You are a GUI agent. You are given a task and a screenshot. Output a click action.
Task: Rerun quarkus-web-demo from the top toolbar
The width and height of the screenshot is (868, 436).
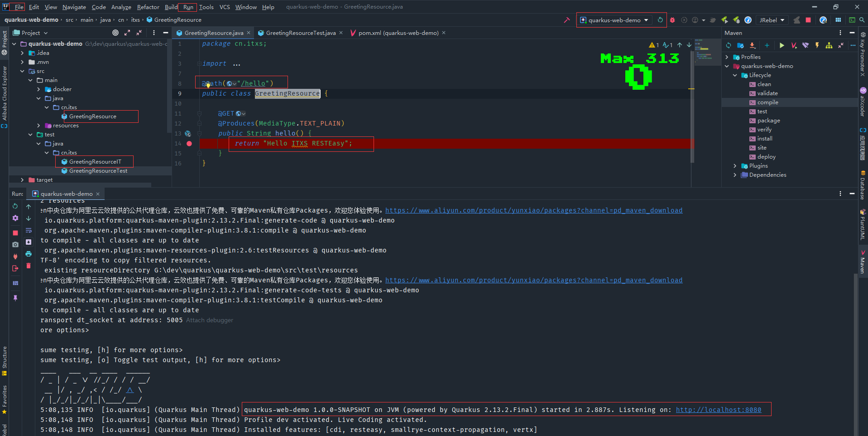click(x=660, y=20)
